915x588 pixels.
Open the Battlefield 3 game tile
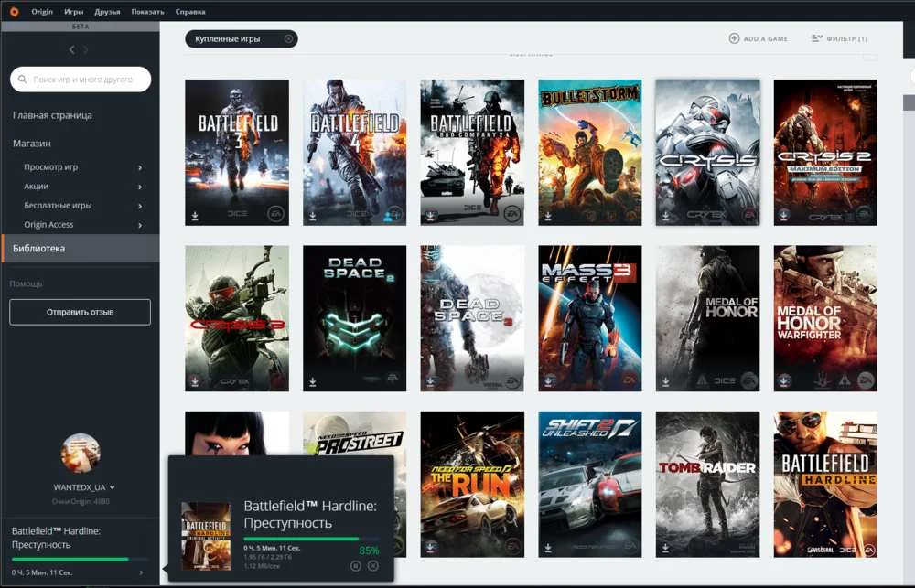237,152
